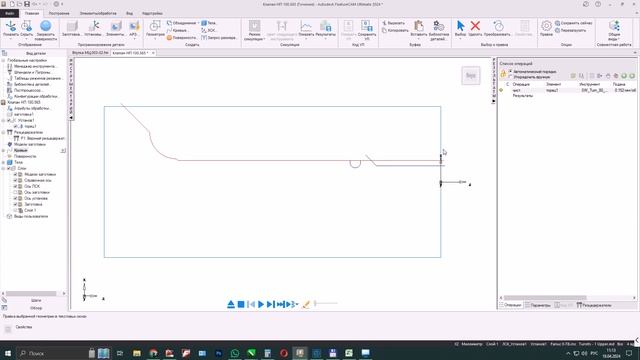Click the shared views collaboration icon
The width and height of the screenshot is (640, 360).
(614, 26)
